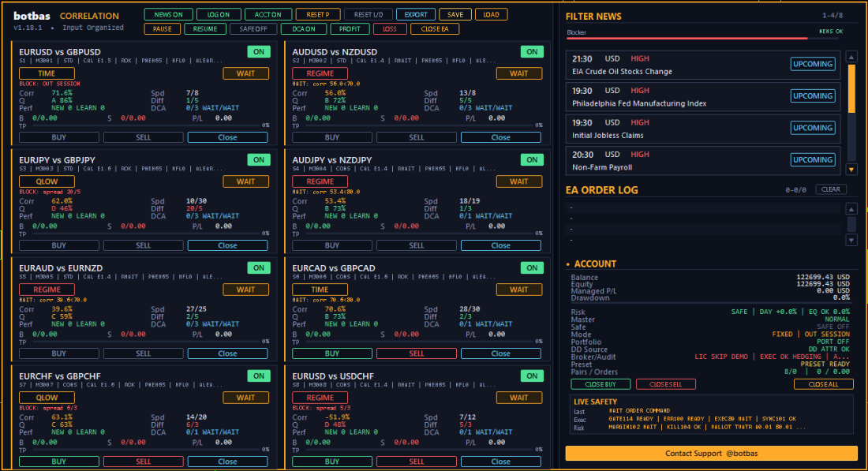Click red SELL for EURCAD vs GBPCAD

[417, 353]
